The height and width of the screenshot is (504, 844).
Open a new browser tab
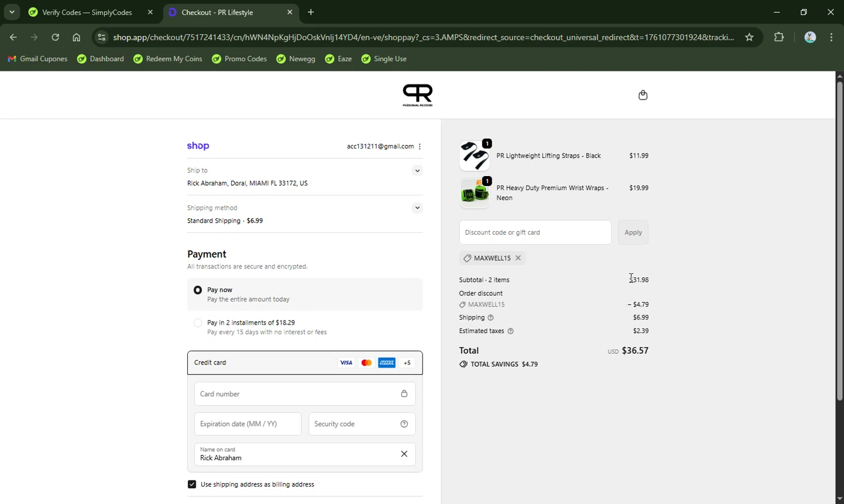point(311,12)
